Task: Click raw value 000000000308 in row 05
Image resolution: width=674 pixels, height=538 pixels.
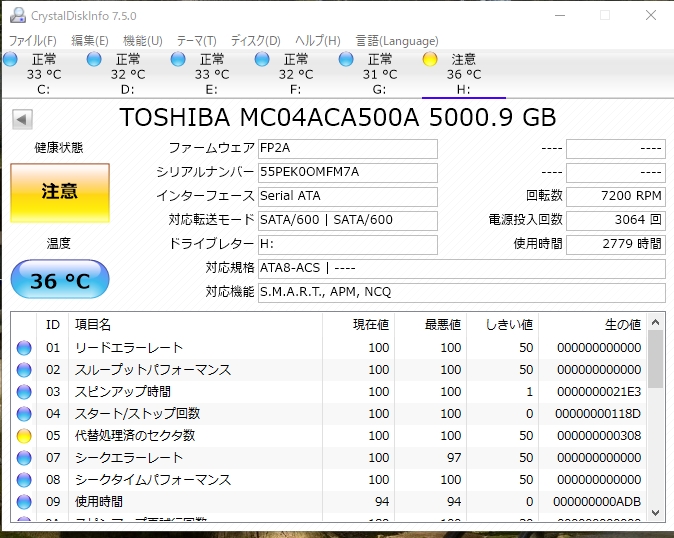Action: [x=599, y=436]
